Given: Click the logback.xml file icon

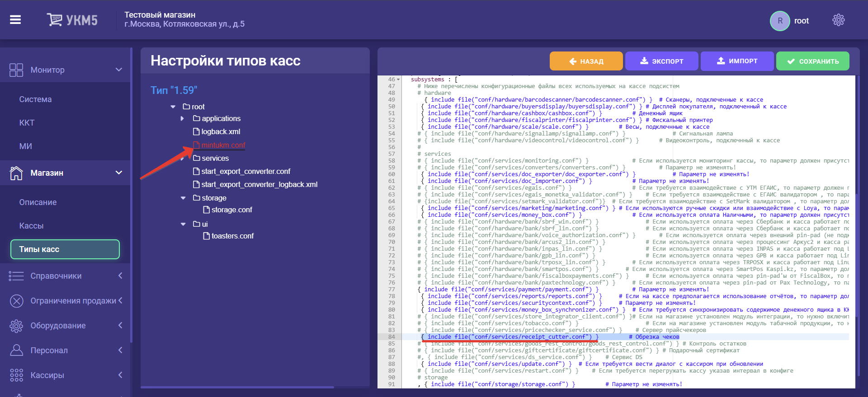Looking at the screenshot, I should tap(196, 131).
